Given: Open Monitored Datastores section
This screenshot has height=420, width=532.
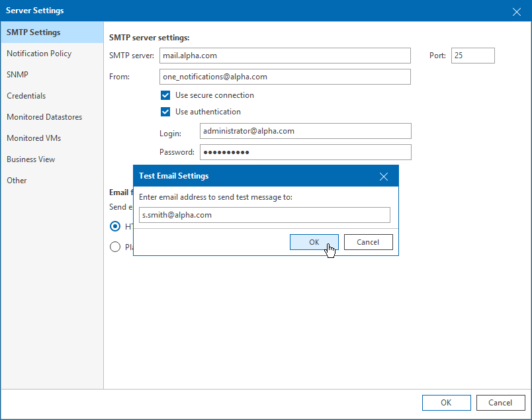Looking at the screenshot, I should [x=44, y=117].
